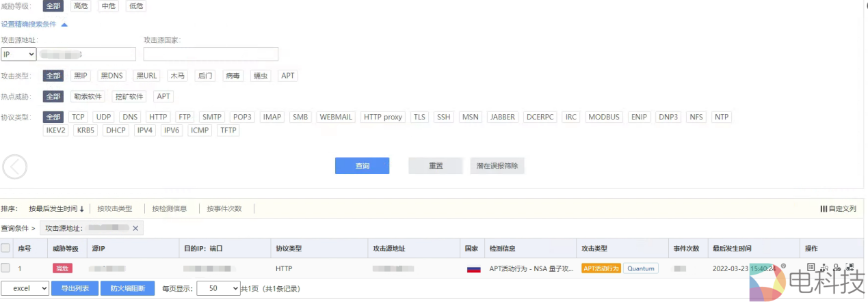Viewport: 868px width, 306px height.
Task: Click the 潜在误报筛除 button
Action: (x=497, y=166)
